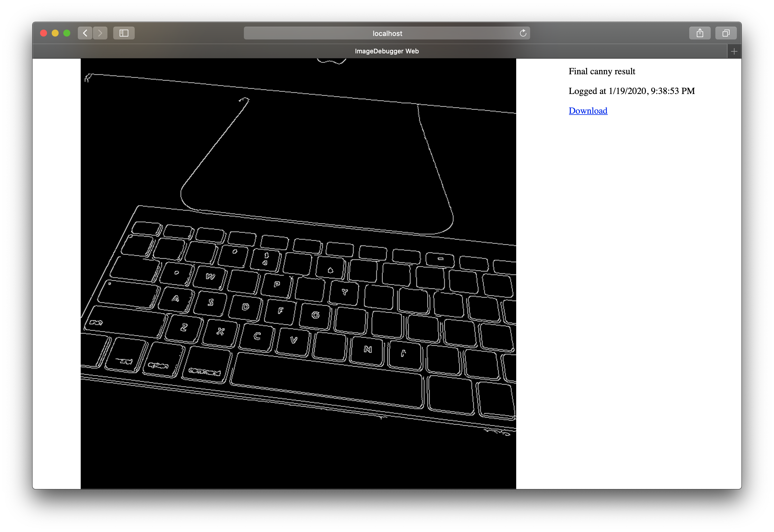This screenshot has width=774, height=532.
Task: Select the 'Final canny result' text
Action: coord(602,71)
